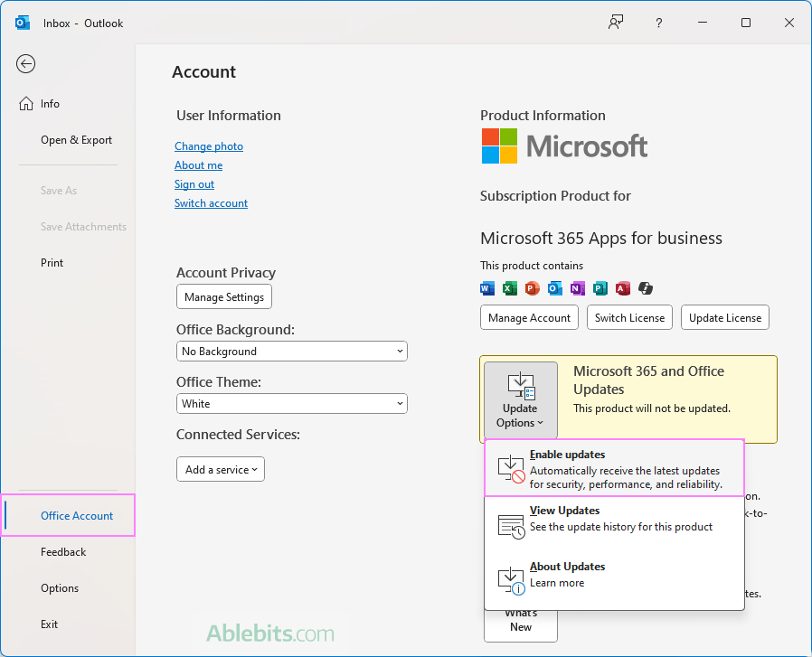
Task: Click the 'This product contains' label
Action: click(532, 266)
